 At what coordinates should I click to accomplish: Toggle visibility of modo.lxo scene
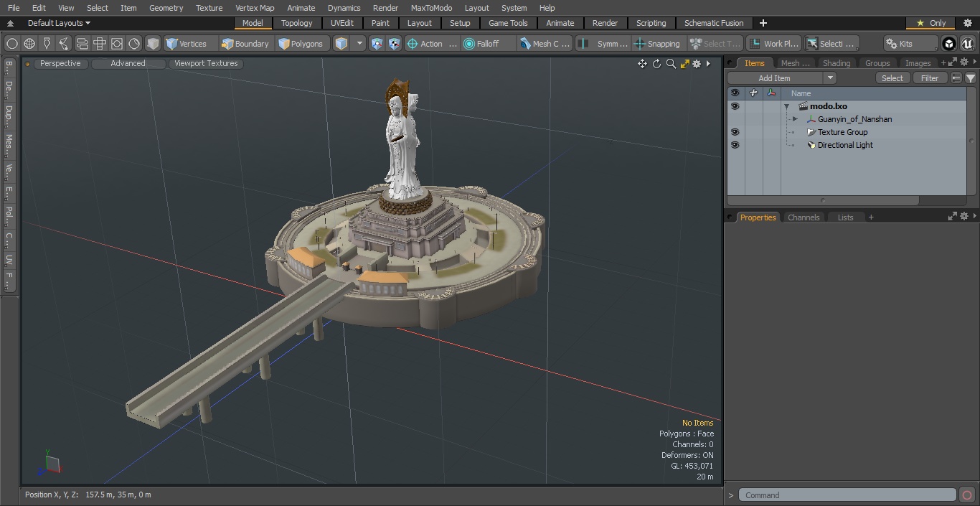point(735,106)
